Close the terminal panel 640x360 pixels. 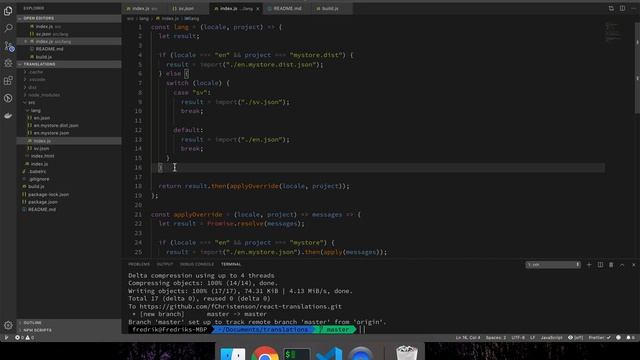point(633,264)
